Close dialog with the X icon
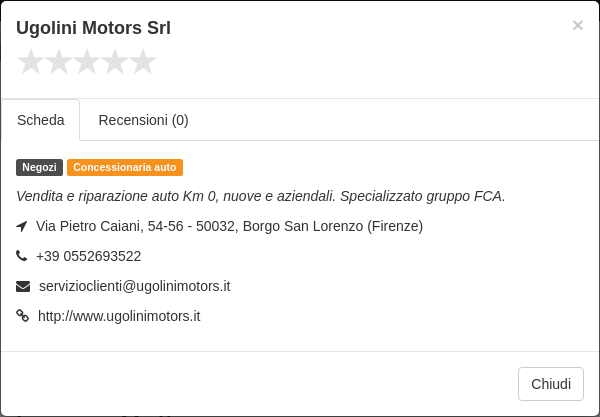This screenshot has width=600, height=417. pos(577,25)
